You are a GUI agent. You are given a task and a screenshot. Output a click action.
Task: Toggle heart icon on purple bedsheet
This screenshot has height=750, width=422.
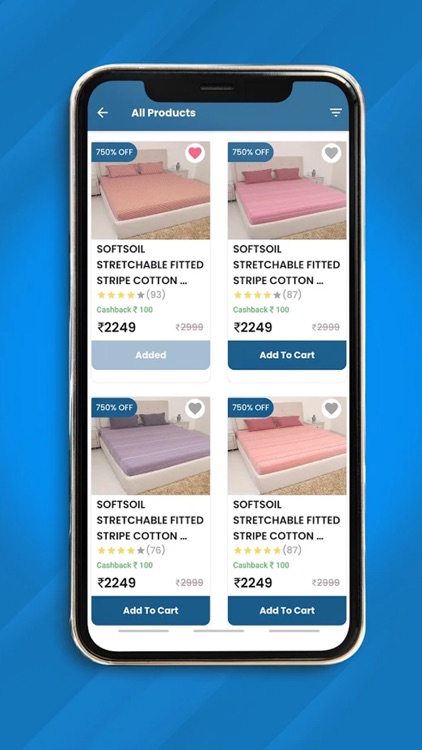[x=195, y=408]
